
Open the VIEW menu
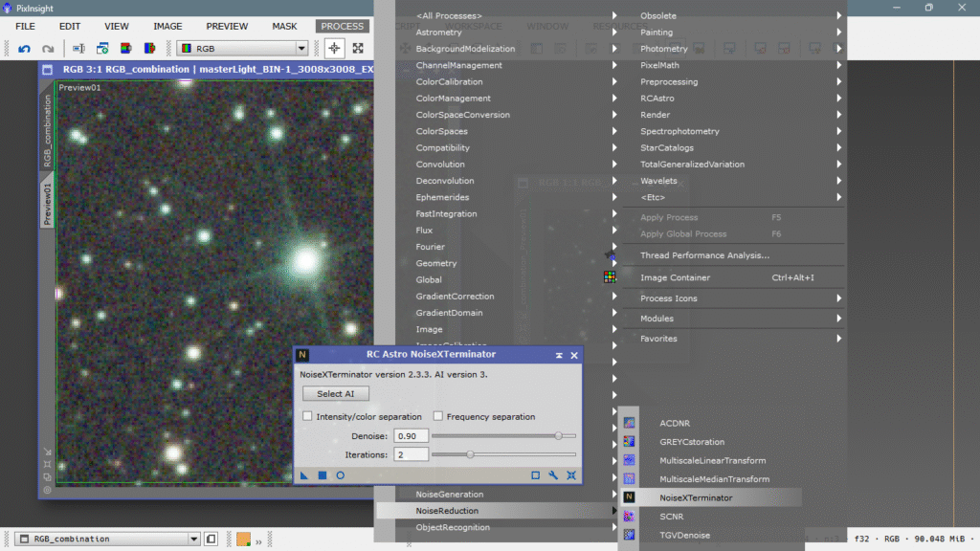[x=116, y=26]
